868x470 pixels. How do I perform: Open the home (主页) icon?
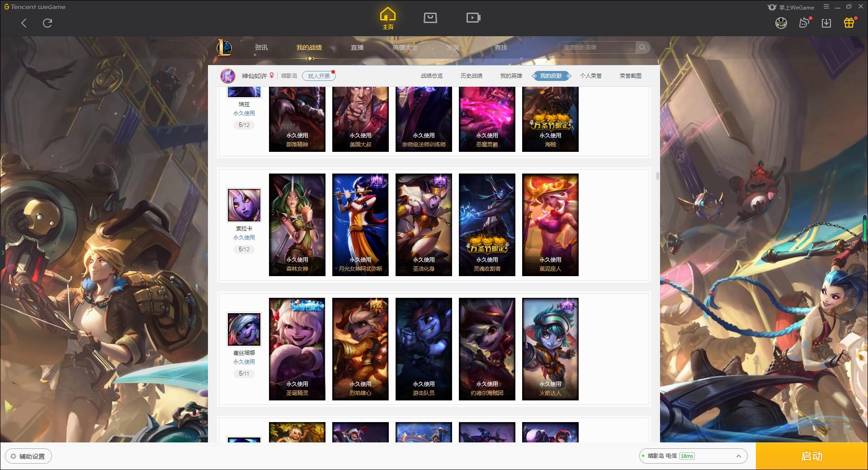click(x=388, y=19)
